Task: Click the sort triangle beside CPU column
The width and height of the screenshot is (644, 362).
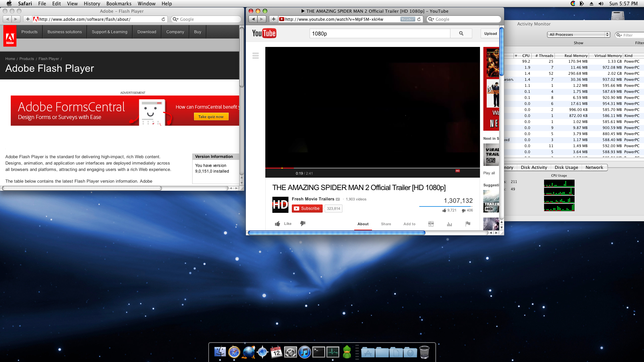Action: [516, 56]
